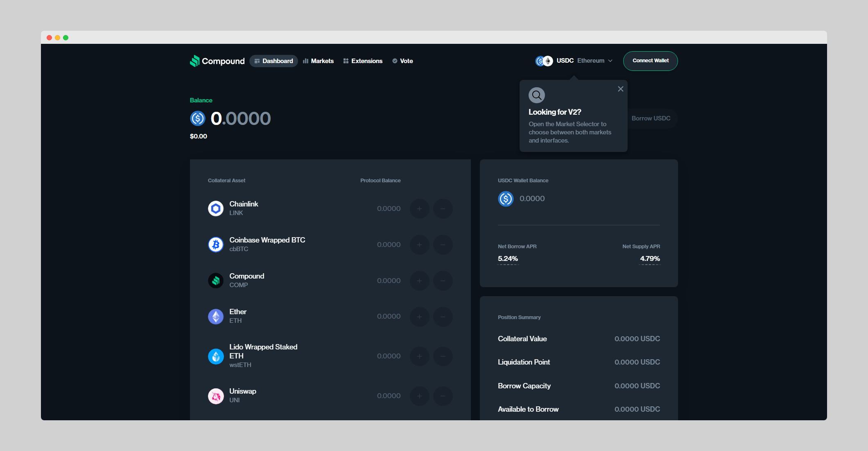The height and width of the screenshot is (451, 868).
Task: Click the Ether ETH token icon
Action: click(216, 317)
